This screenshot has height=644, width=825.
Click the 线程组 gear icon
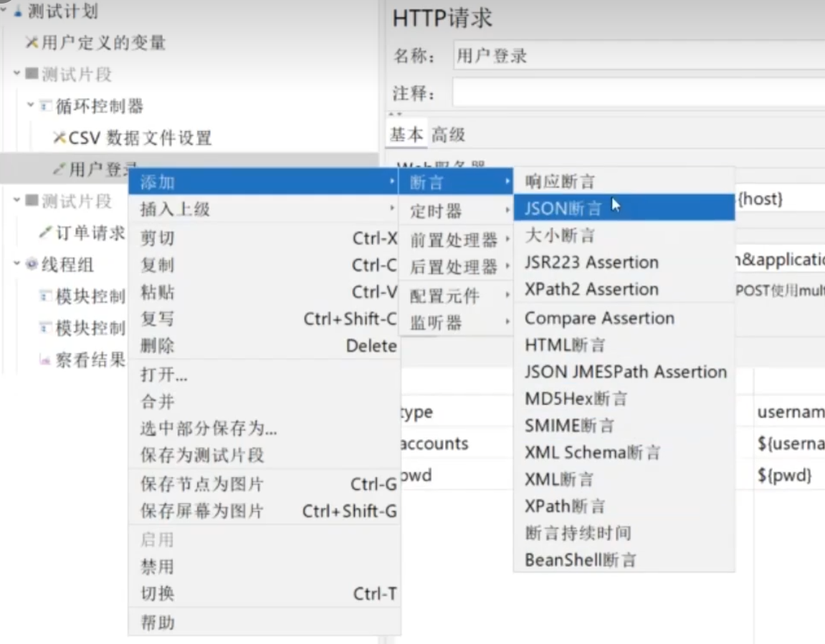click(x=32, y=264)
